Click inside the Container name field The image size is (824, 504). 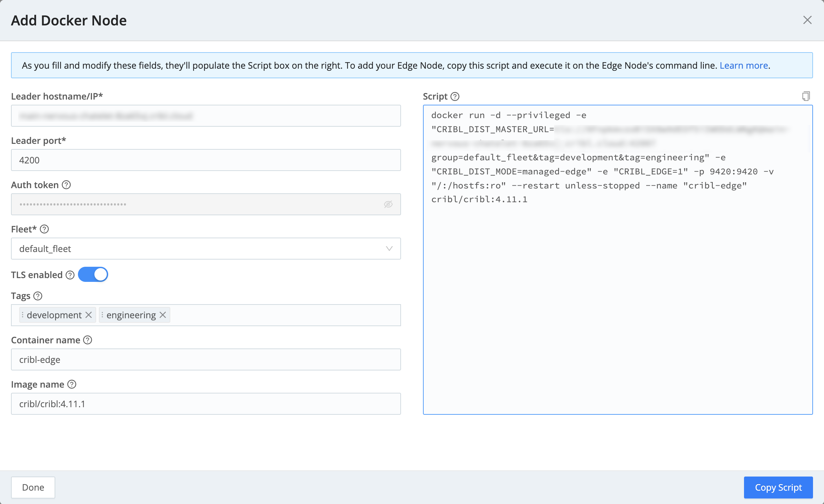206,359
